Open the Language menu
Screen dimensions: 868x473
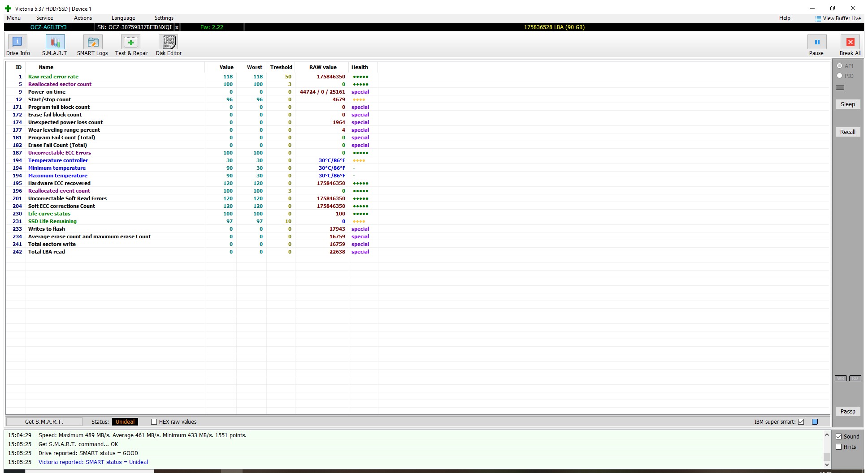tap(123, 18)
